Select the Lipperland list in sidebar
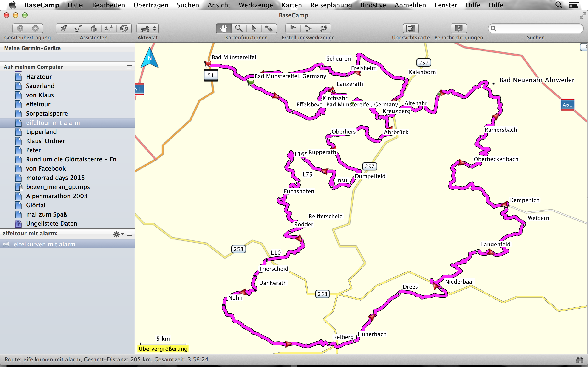The height and width of the screenshot is (367, 588). tap(41, 132)
